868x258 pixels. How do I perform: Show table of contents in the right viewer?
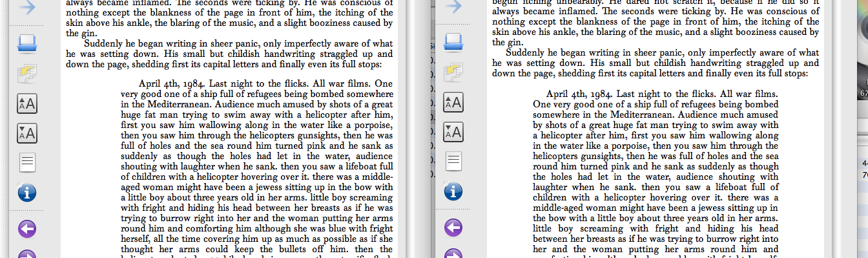coord(453,162)
